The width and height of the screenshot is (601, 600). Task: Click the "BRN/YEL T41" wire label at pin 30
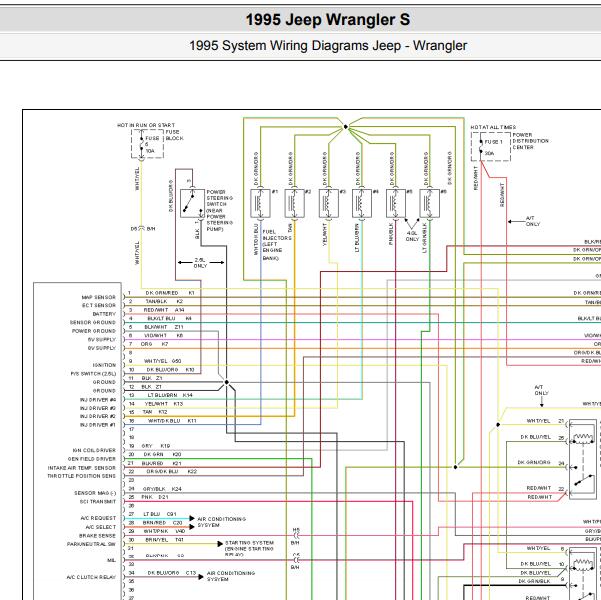(x=162, y=540)
